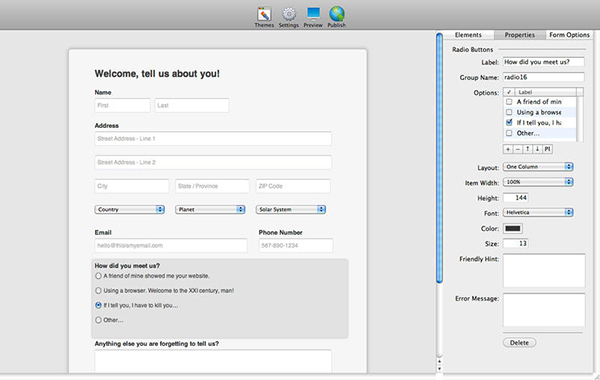The image size is (600, 380).
Task: Add an option with the plus button
Action: pos(508,149)
